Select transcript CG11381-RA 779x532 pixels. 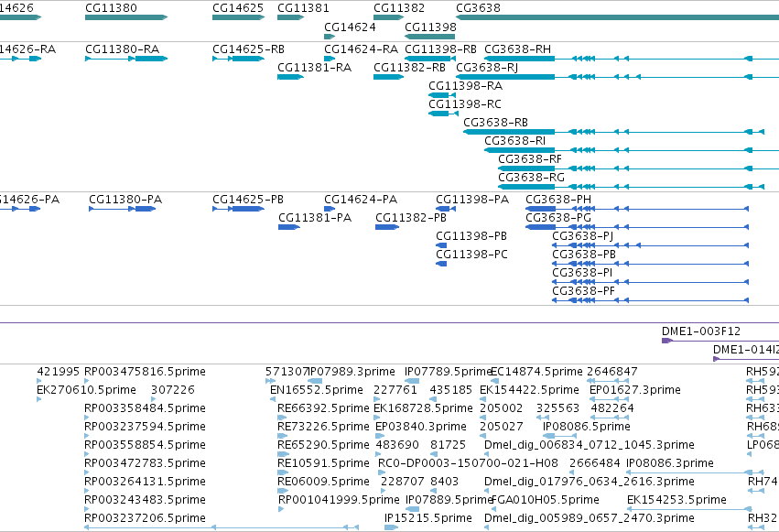(x=315, y=68)
